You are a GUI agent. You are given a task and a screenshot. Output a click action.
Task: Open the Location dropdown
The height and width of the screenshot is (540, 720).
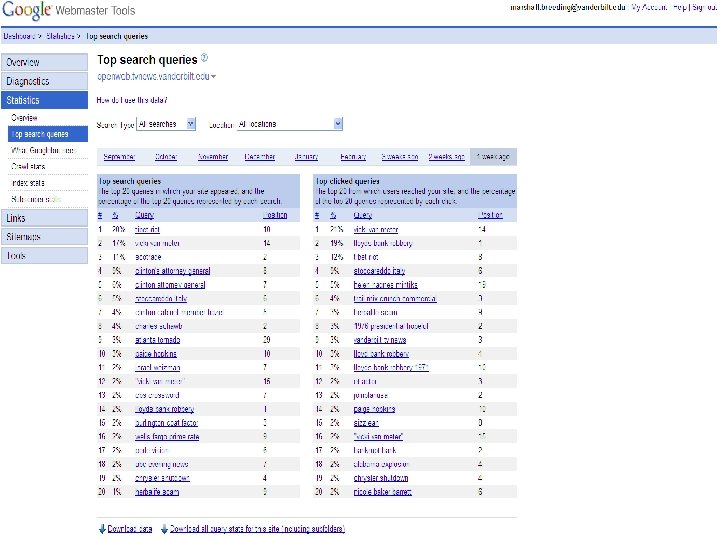290,124
